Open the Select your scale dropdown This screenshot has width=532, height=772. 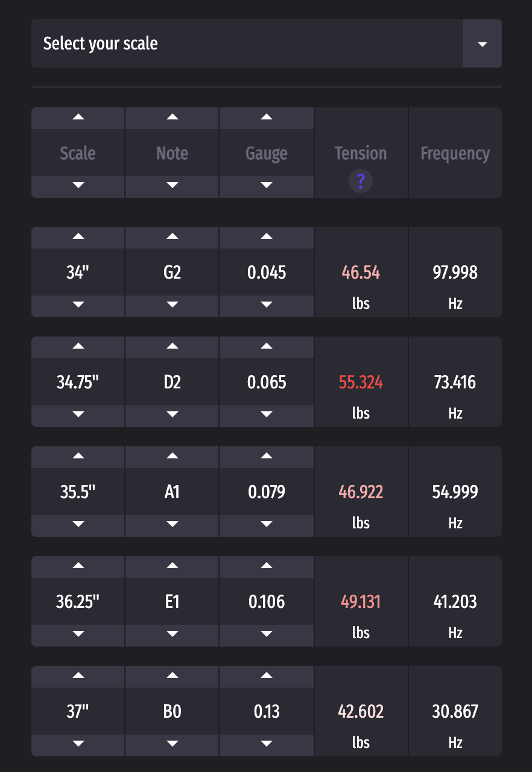[x=266, y=43]
